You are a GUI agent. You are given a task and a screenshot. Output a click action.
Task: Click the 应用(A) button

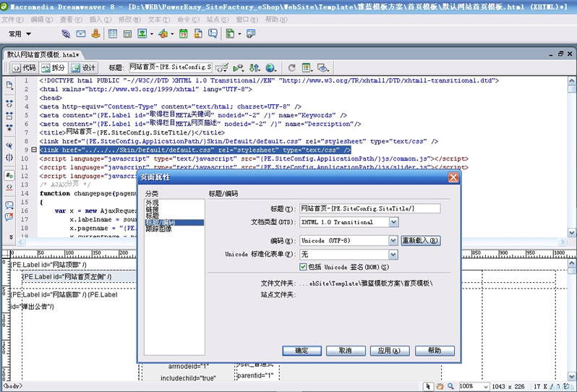(x=389, y=350)
